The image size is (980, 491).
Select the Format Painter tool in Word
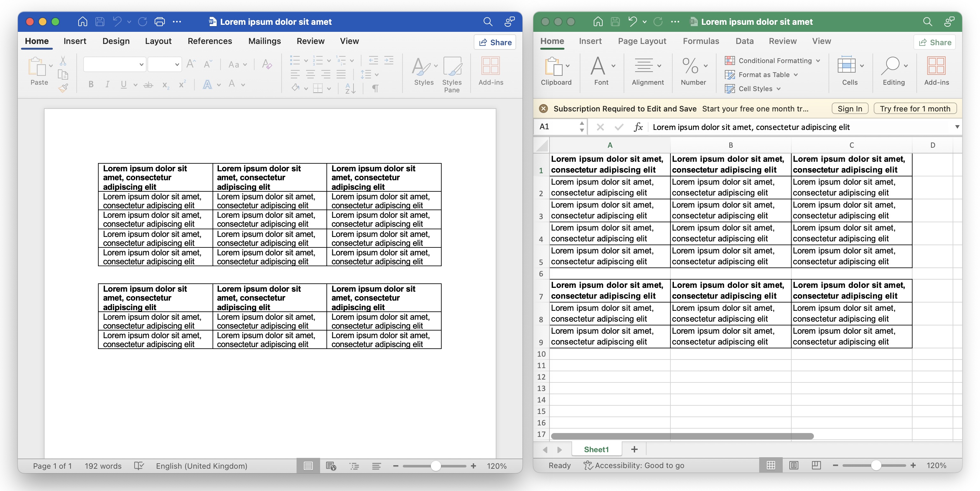click(63, 88)
